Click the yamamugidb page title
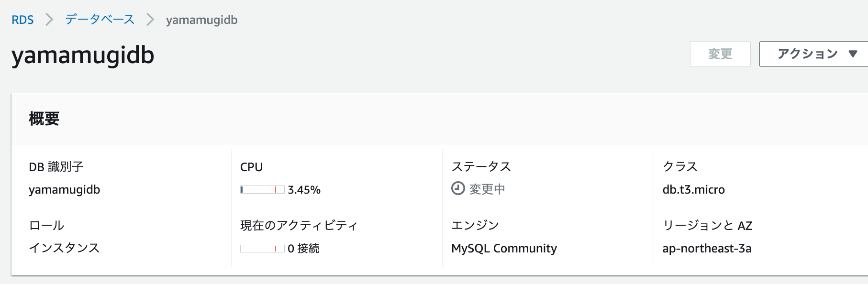 [x=83, y=55]
